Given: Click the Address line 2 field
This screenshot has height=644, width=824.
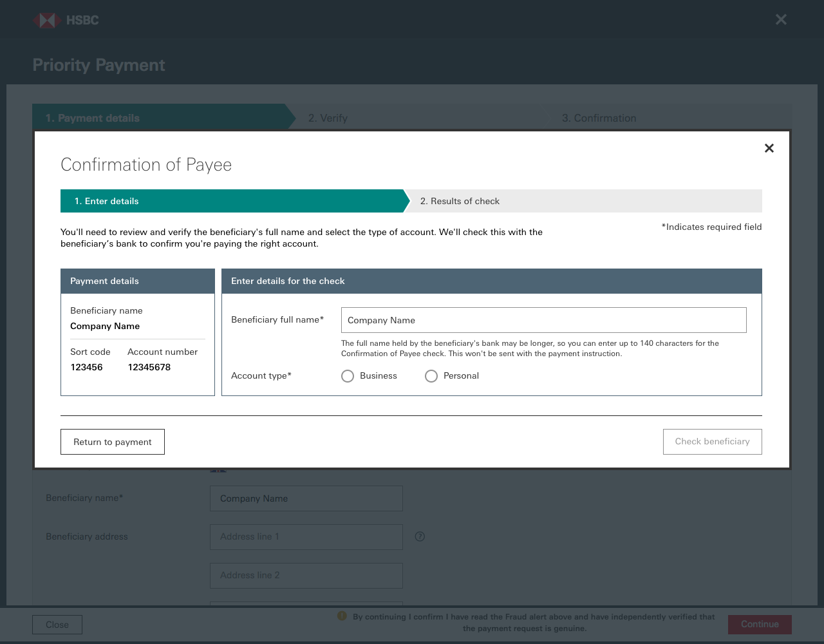Looking at the screenshot, I should (306, 575).
